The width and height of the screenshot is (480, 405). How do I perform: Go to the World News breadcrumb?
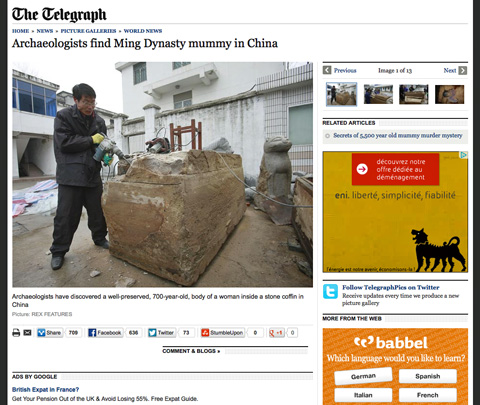[143, 31]
